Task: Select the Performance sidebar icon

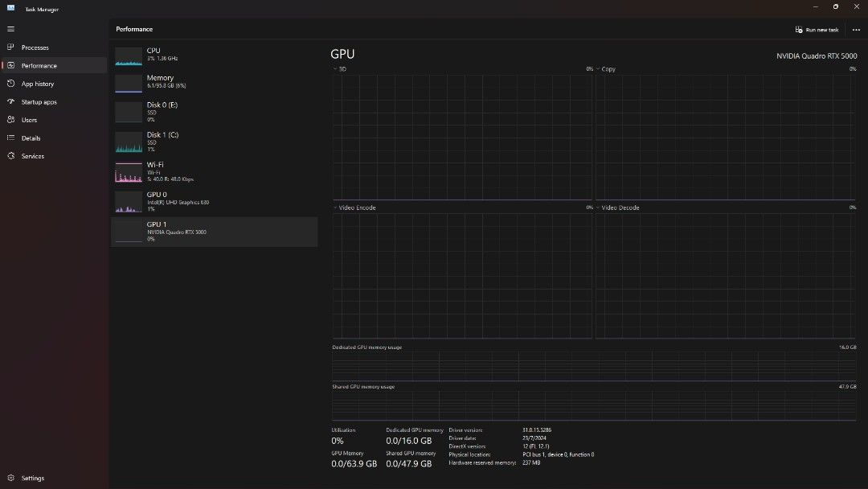Action: 10,66
